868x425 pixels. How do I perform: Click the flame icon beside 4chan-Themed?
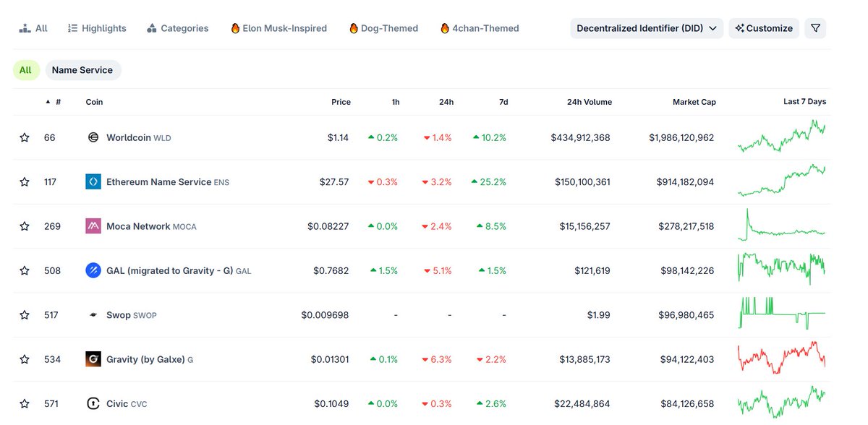(x=445, y=28)
